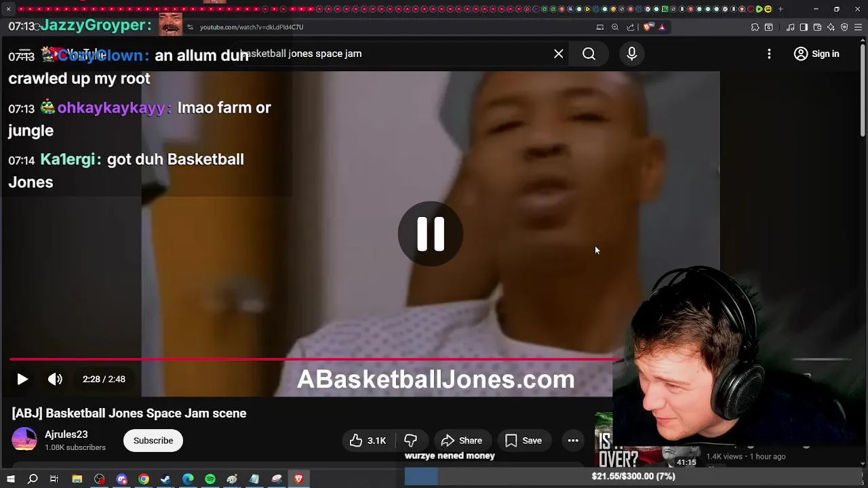Open Task View on the taskbar

(x=54, y=479)
